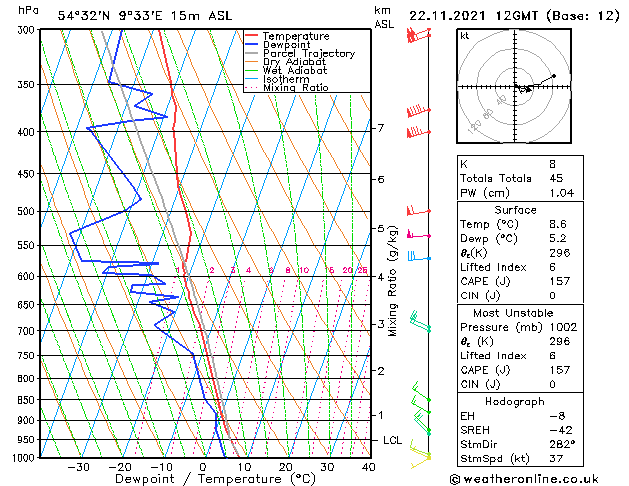Click the green wind barb near 700 hPa
Viewport: 629px width, 486px height.
click(x=420, y=321)
